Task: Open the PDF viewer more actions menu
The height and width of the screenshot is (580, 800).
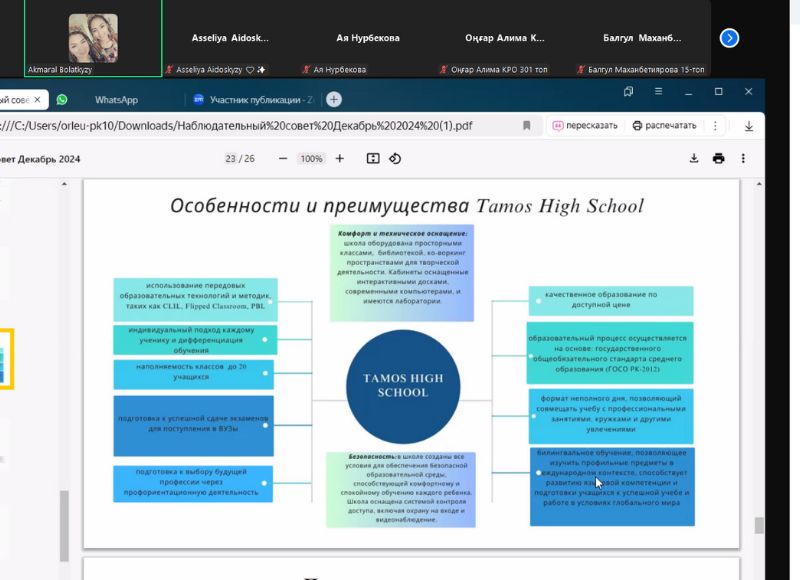Action: point(743,159)
